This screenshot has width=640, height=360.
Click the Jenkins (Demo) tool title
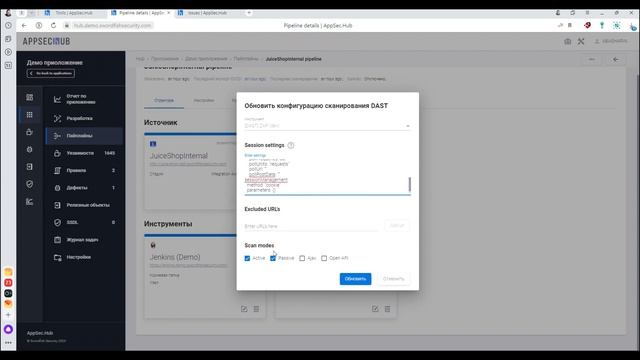(x=175, y=257)
